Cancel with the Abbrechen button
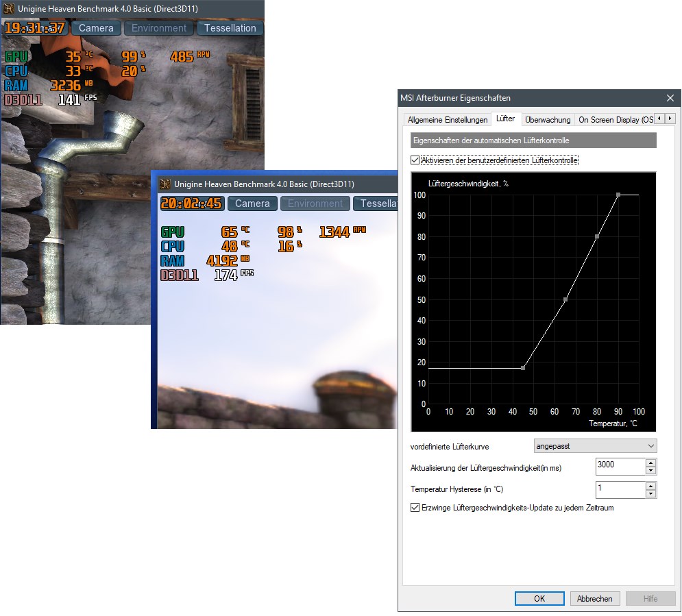This screenshot has height=616, width=682. click(x=594, y=599)
